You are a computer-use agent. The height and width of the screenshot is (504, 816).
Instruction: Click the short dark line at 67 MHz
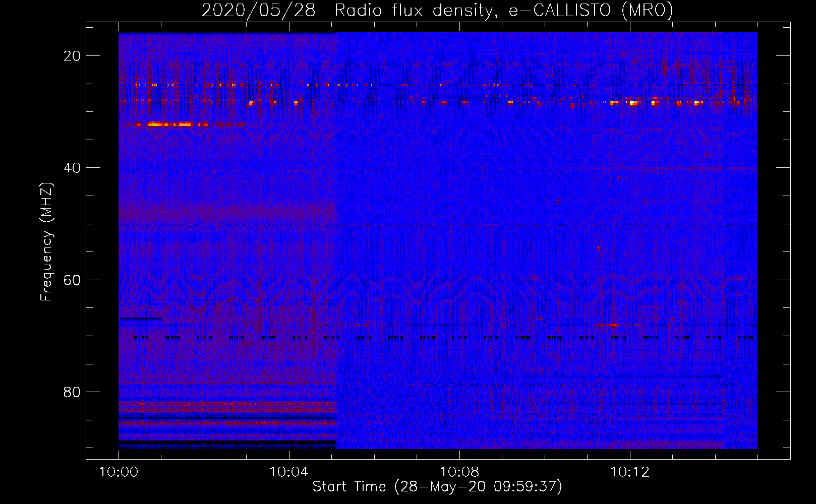click(x=140, y=319)
